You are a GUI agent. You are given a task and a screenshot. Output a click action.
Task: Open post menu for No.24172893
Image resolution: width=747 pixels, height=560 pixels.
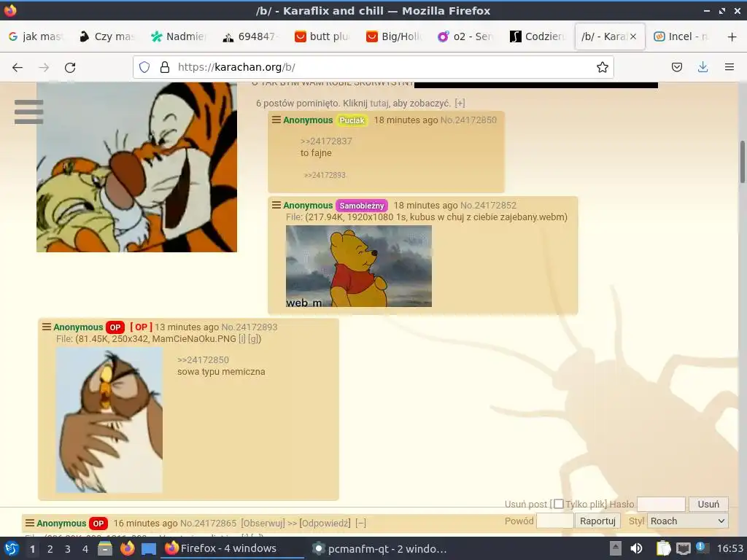[46, 327]
